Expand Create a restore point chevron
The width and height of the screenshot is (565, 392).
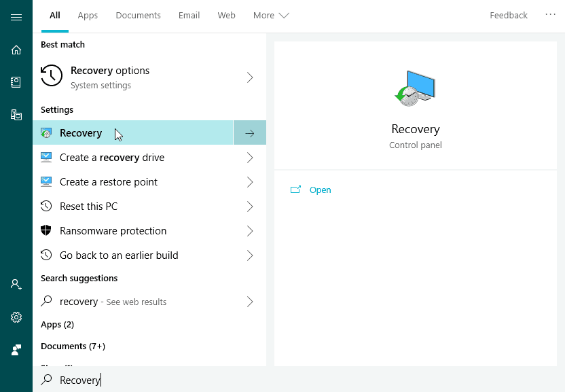point(250,182)
